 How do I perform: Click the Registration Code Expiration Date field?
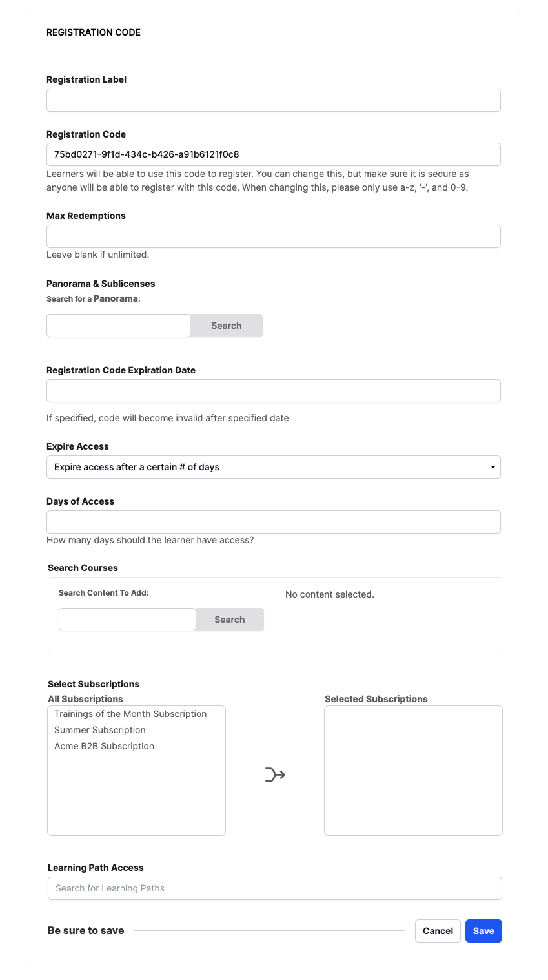pyautogui.click(x=273, y=390)
